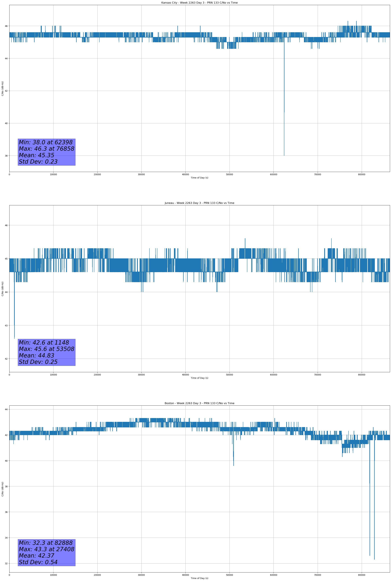This screenshot has height=581, width=392.
Task: Click y-tick '34' on Boston plot
Action: (6, 538)
